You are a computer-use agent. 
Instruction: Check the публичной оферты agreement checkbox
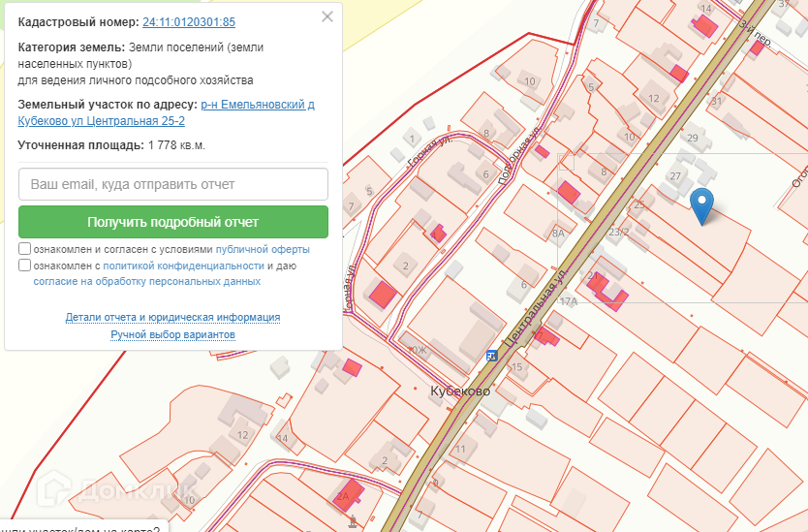tap(25, 249)
